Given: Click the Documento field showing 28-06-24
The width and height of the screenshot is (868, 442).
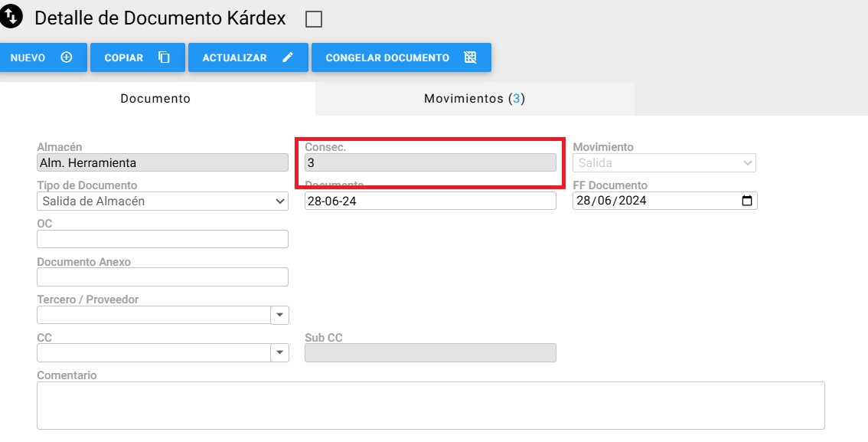Looking at the screenshot, I should coord(430,201).
